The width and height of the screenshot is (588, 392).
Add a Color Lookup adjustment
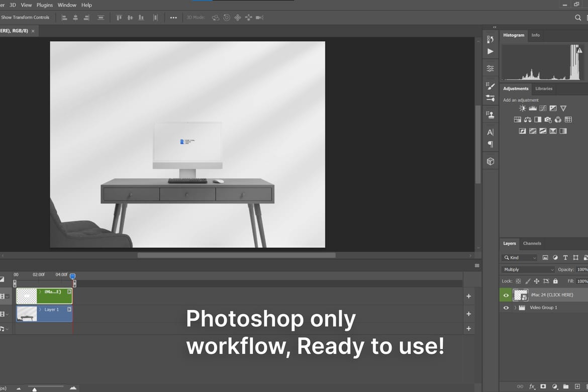[x=568, y=120]
